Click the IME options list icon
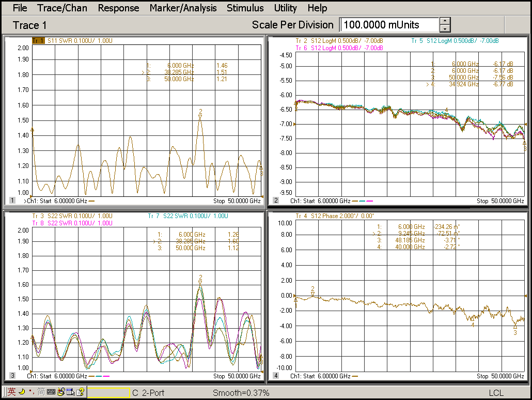The image size is (532, 400). [x=71, y=392]
